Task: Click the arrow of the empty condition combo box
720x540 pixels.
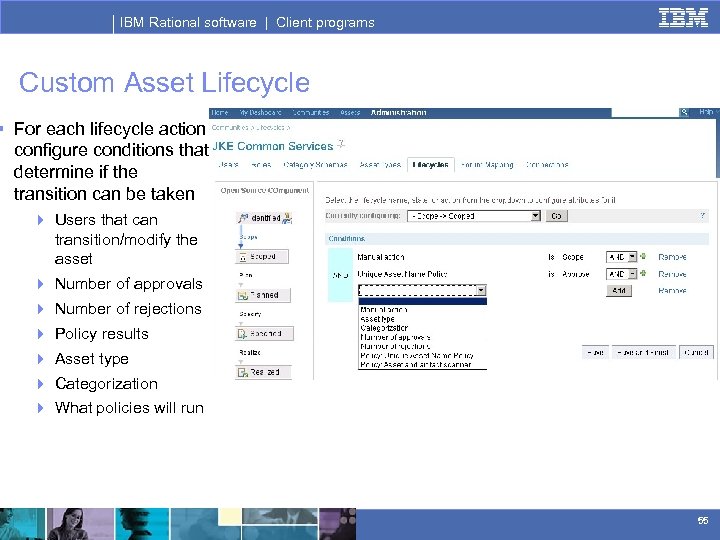Action: [x=481, y=290]
